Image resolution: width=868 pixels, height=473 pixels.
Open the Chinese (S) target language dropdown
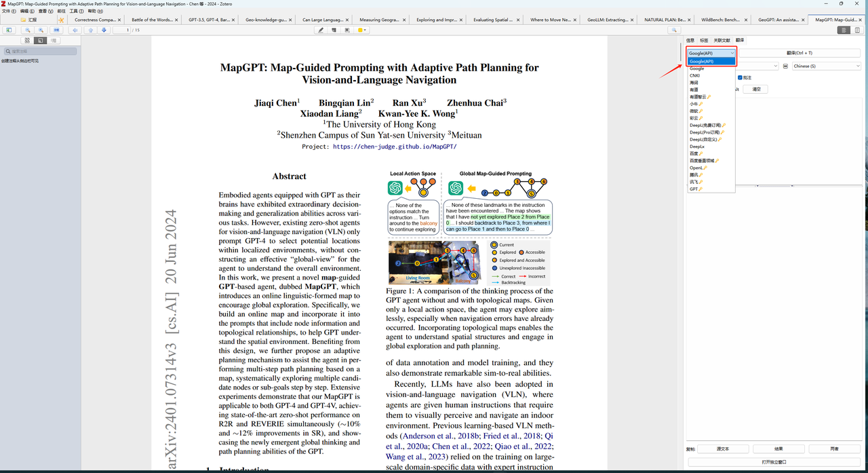pyautogui.click(x=826, y=66)
